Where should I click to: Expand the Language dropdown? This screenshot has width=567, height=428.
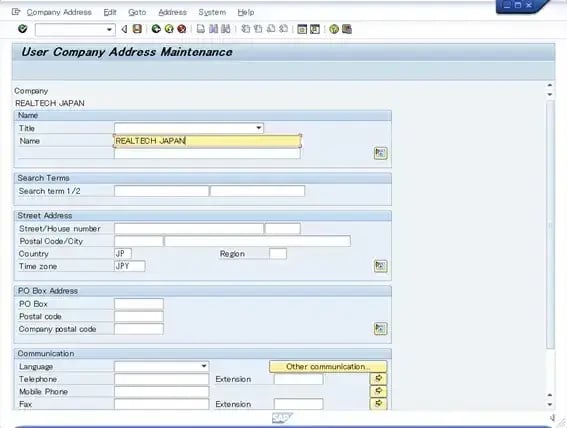pos(204,366)
